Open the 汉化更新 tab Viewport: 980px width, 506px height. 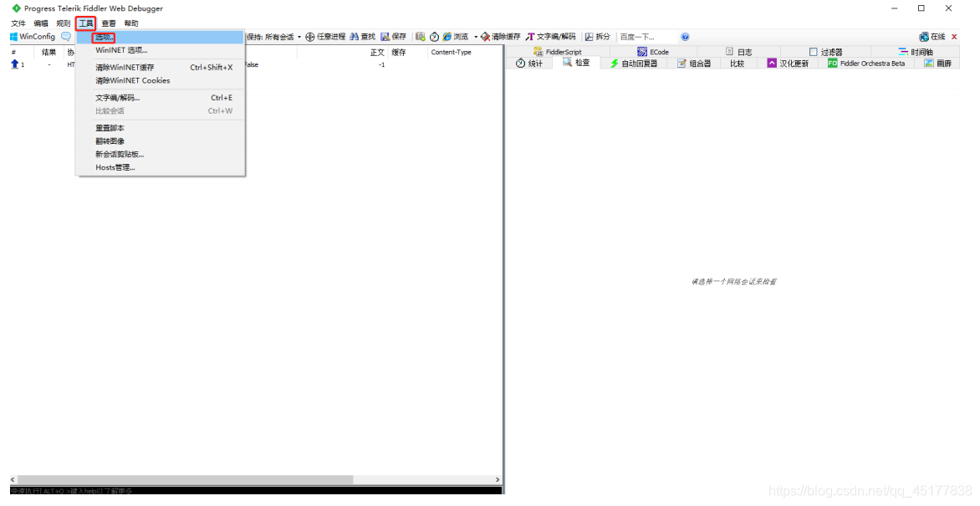point(788,64)
